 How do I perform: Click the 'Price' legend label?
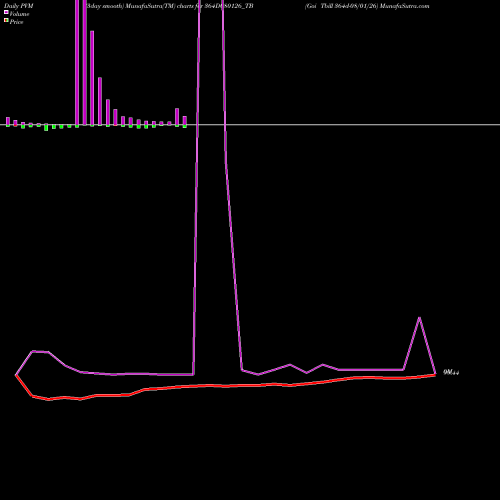pos(16,22)
